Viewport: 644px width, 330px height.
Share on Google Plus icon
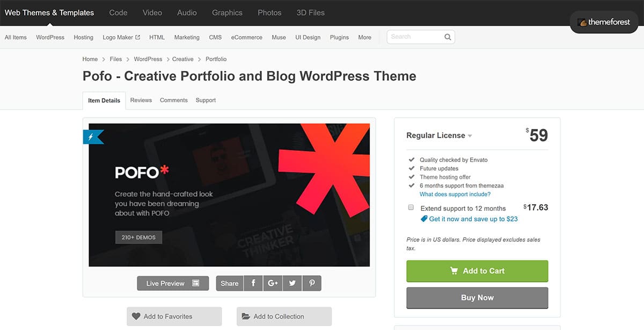tap(273, 283)
